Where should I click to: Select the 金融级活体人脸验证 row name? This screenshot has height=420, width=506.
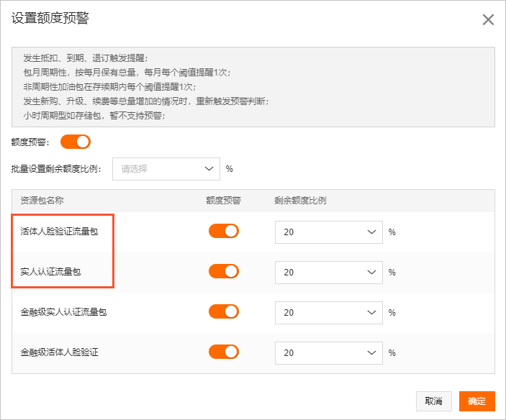click(x=59, y=352)
